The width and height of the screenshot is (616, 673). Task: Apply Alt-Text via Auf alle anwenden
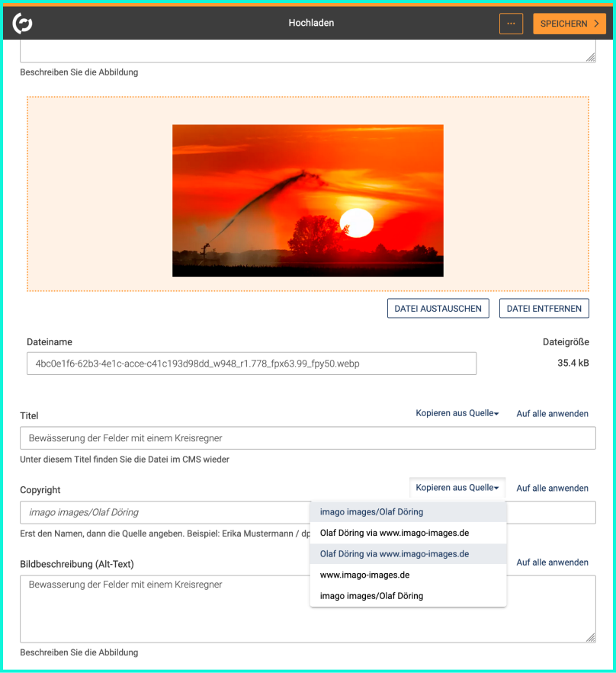[552, 562]
